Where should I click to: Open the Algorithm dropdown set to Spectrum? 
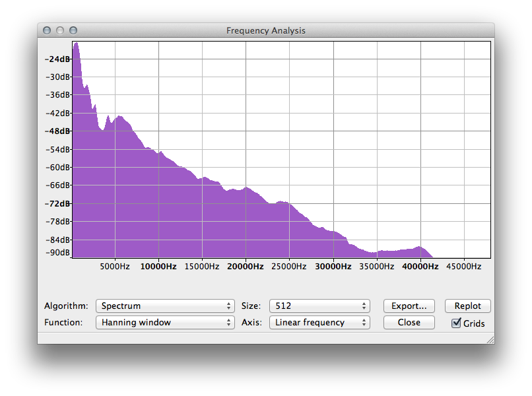pyautogui.click(x=165, y=306)
